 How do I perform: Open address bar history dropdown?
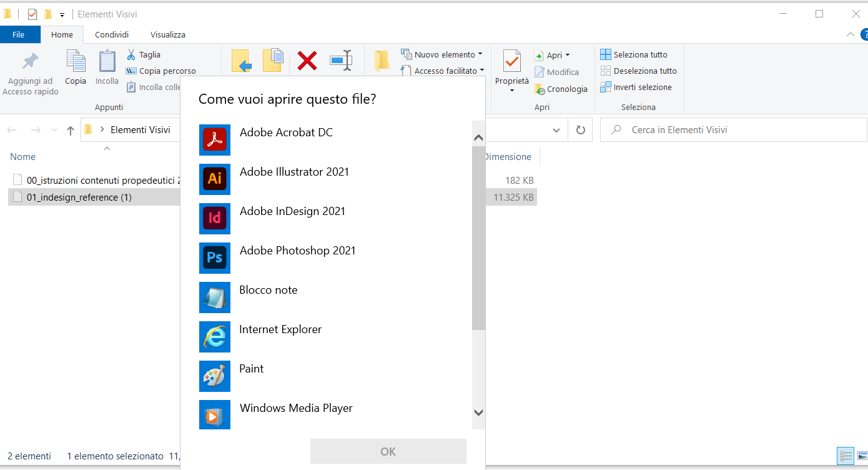tap(556, 130)
